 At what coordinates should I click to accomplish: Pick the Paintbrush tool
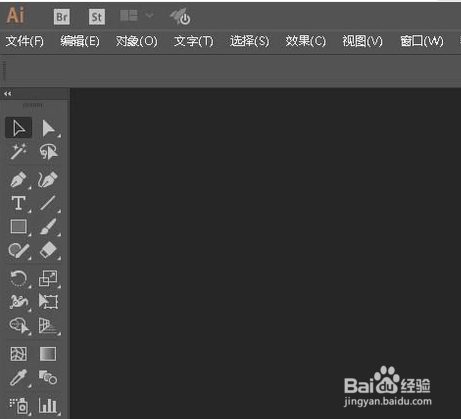[x=49, y=227]
